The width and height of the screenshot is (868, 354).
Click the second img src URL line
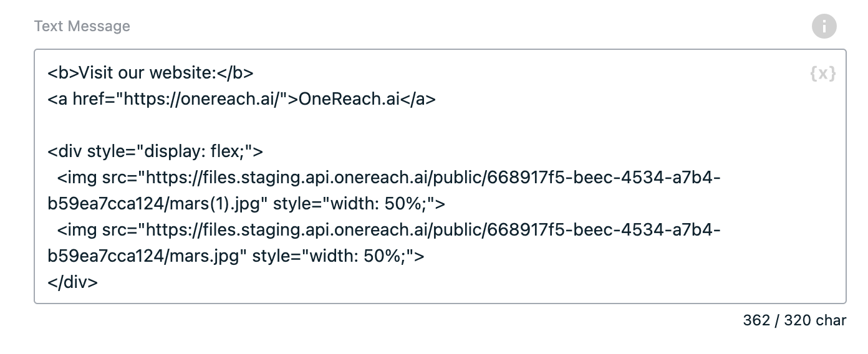[x=389, y=230]
